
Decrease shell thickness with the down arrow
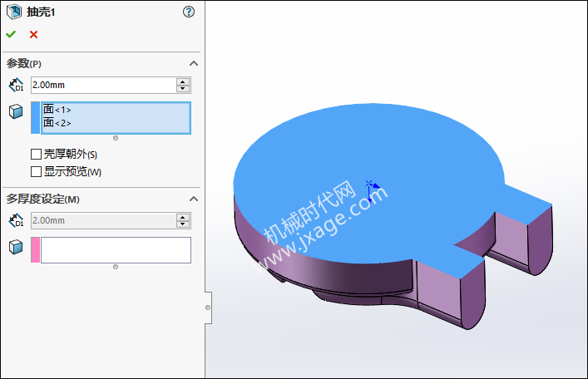coord(183,89)
